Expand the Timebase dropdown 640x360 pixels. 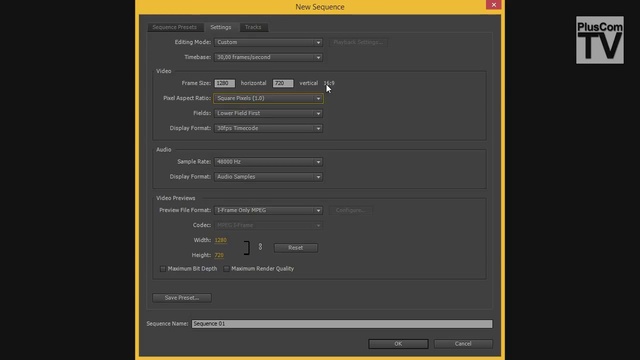pos(268,58)
